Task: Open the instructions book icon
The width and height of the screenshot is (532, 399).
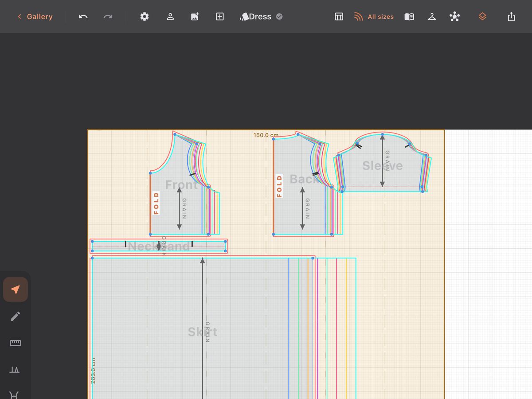Action: coord(409,16)
